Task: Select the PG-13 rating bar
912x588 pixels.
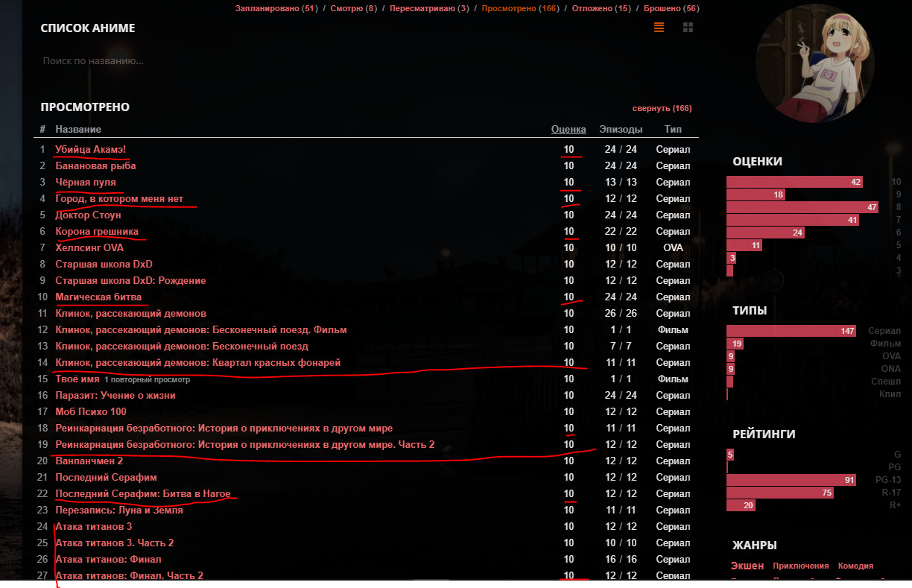Action: (791, 480)
